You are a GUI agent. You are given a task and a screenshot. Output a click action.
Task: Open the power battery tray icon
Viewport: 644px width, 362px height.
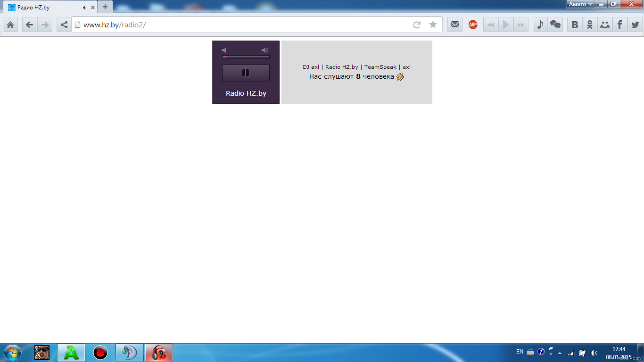pos(583,353)
